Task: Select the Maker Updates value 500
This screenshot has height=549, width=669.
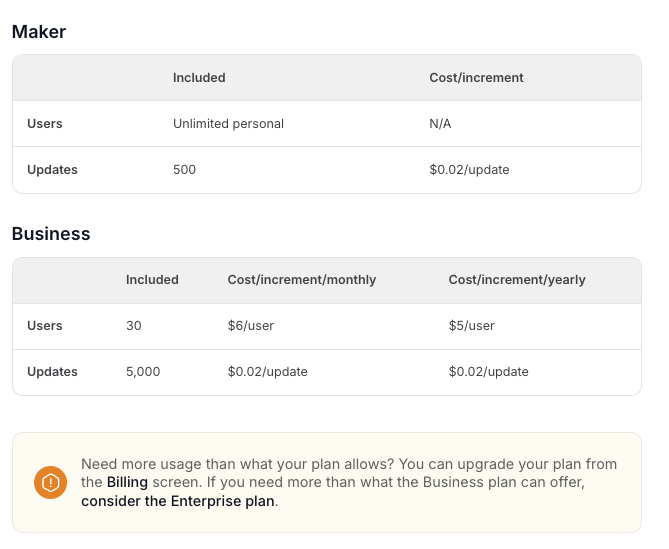Action: [x=184, y=170]
